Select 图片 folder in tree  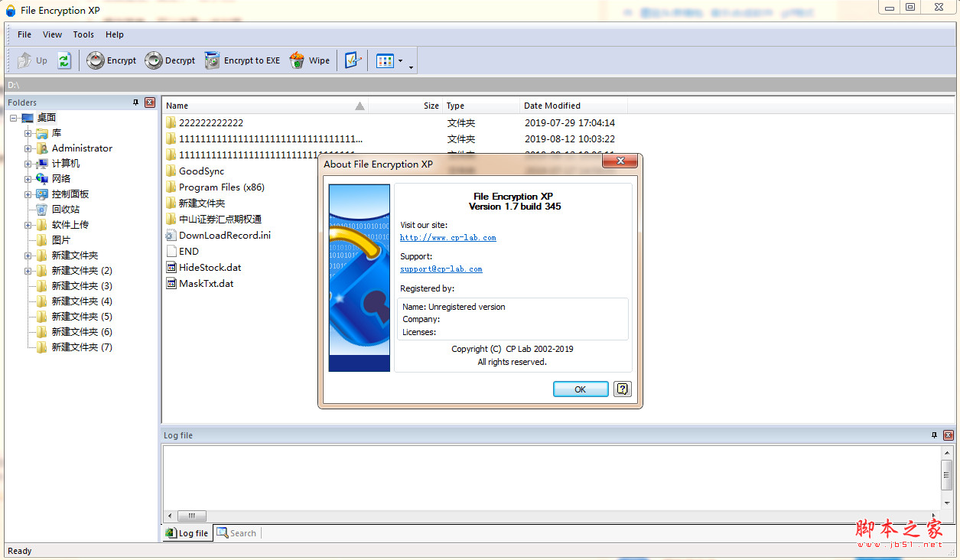click(61, 240)
